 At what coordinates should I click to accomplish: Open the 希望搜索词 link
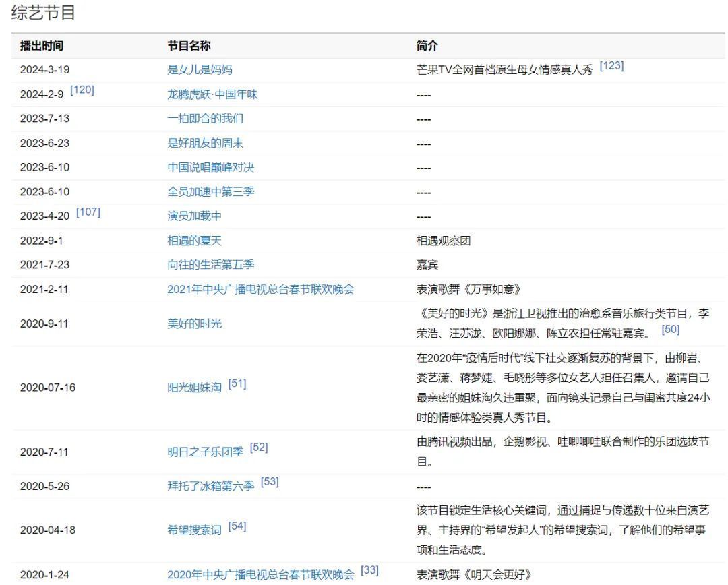[x=194, y=530]
